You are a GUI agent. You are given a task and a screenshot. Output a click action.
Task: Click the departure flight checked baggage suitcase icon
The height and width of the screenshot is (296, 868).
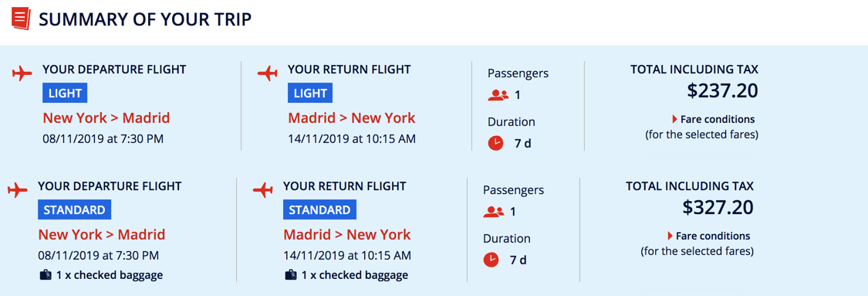tap(46, 275)
